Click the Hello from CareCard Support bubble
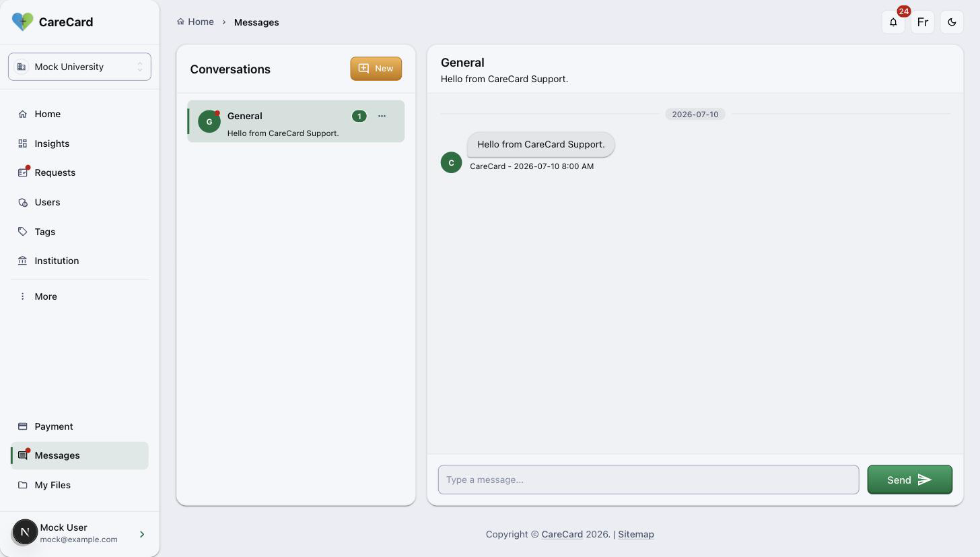The image size is (980, 557). tap(540, 144)
